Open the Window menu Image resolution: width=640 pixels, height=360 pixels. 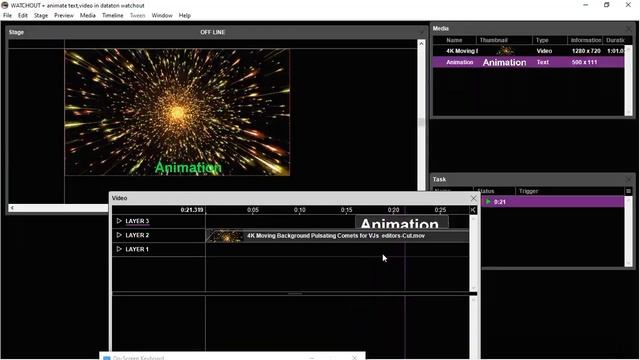click(162, 16)
